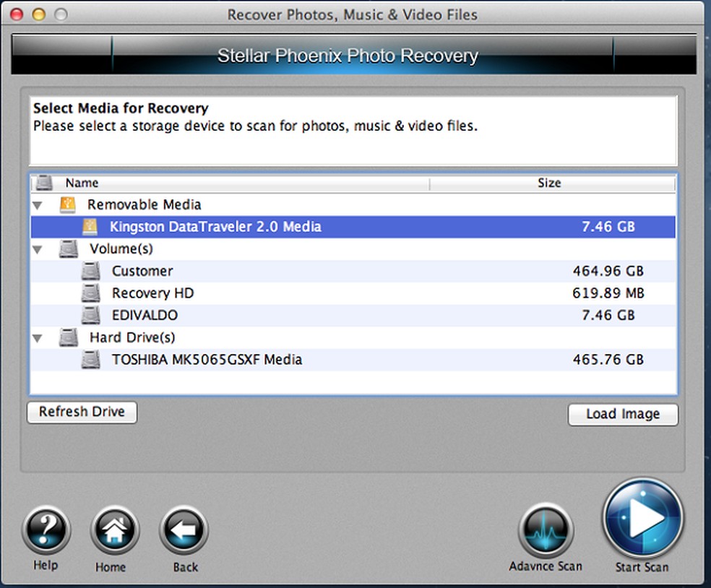Click the Back arrow icon
Image resolution: width=711 pixels, height=588 pixels.
click(184, 529)
